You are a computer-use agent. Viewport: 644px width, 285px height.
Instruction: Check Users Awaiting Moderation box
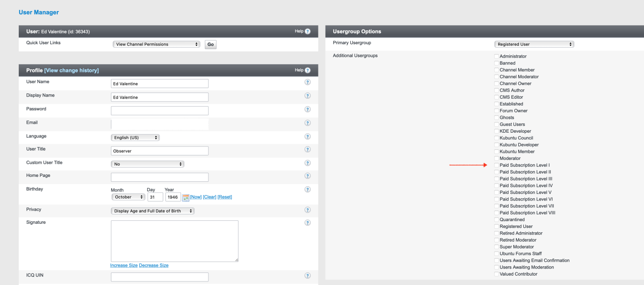pos(496,267)
